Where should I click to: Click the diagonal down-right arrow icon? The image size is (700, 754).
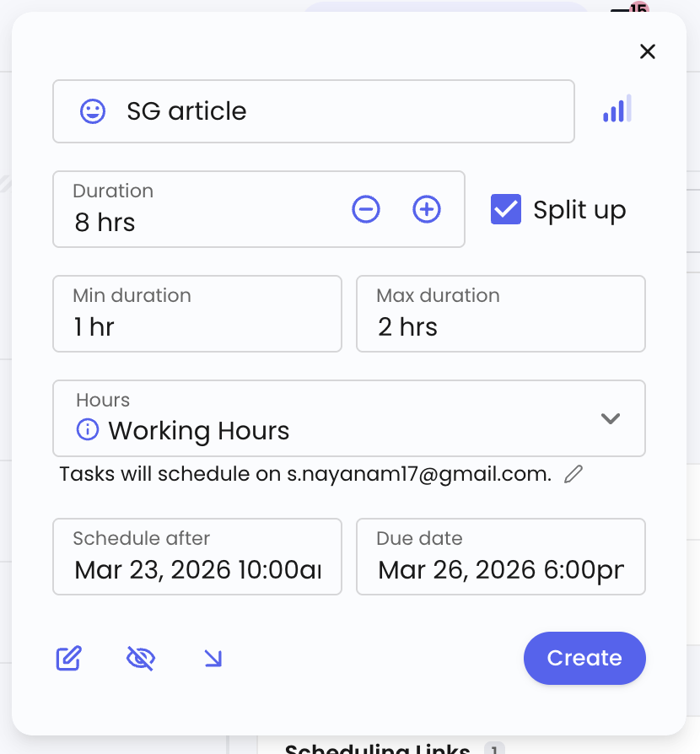[213, 659]
